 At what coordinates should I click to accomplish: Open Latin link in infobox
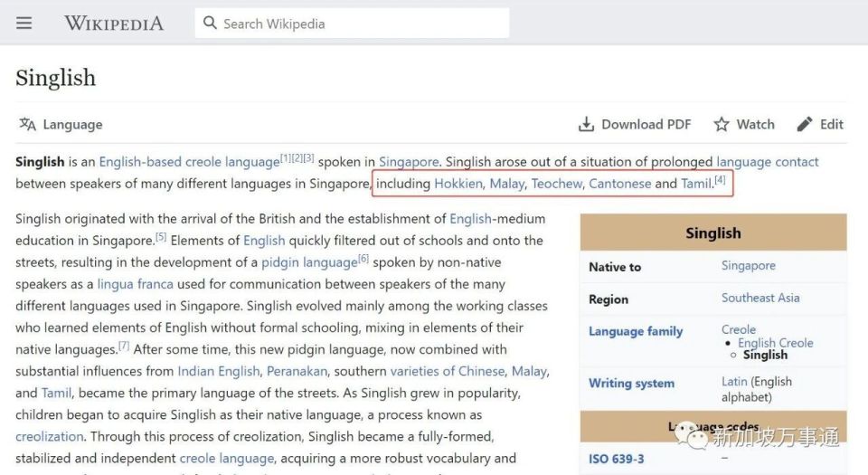[734, 382]
